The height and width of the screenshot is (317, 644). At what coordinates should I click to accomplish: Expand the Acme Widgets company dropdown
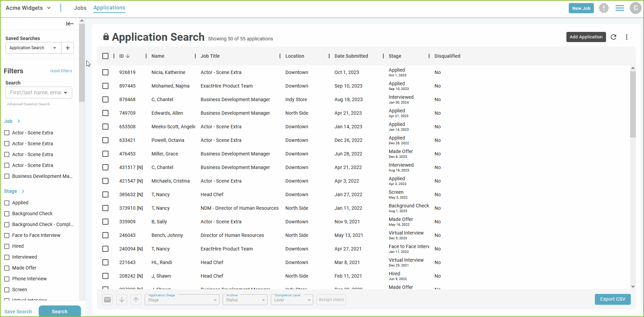(x=28, y=8)
